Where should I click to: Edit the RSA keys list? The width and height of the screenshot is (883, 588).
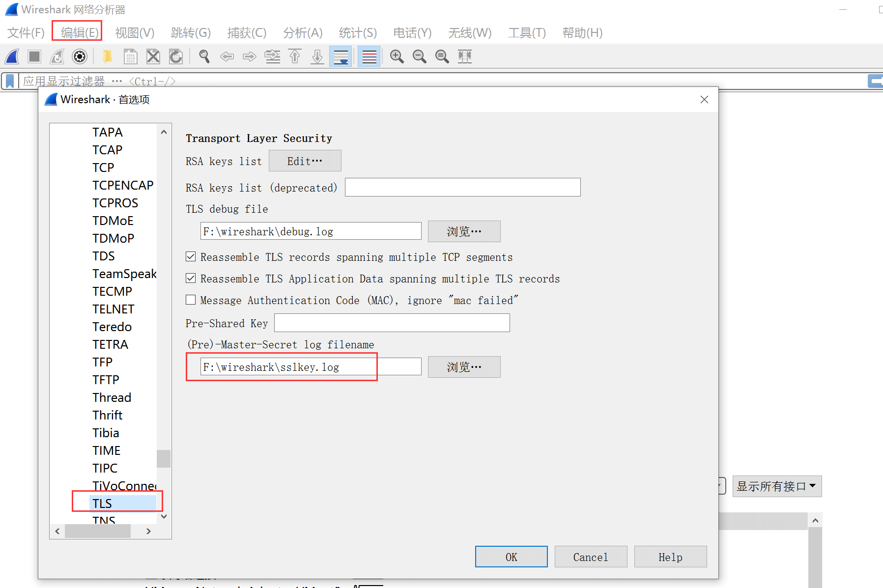[x=305, y=161]
